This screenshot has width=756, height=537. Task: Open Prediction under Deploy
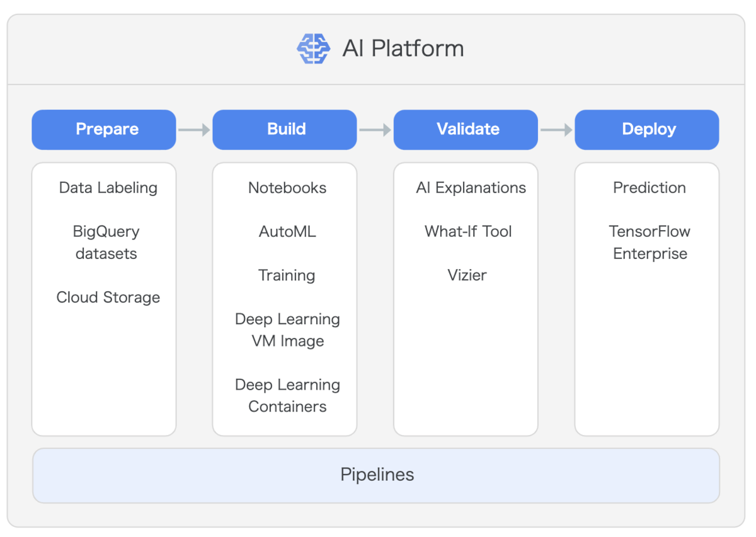650,188
